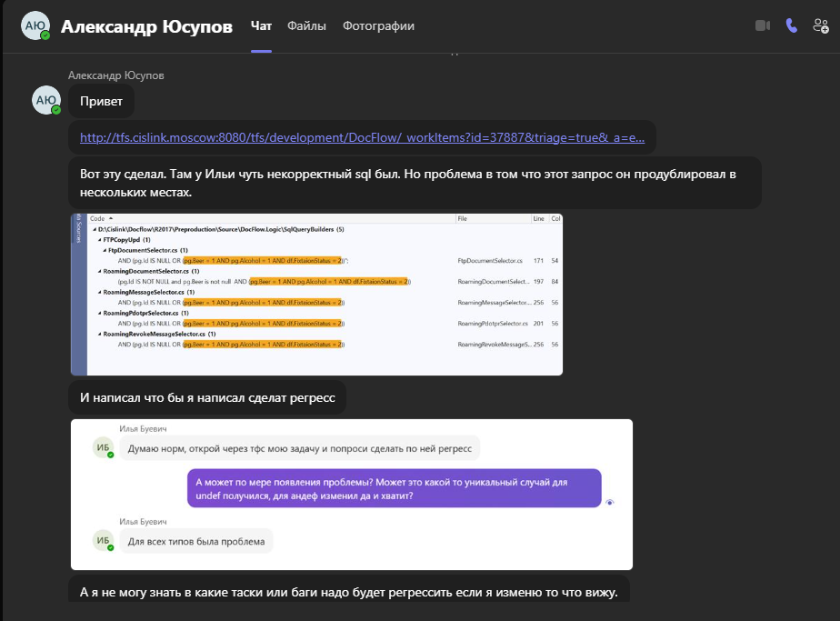
Task: Click the Александр Юсупов name in header
Action: (x=146, y=26)
